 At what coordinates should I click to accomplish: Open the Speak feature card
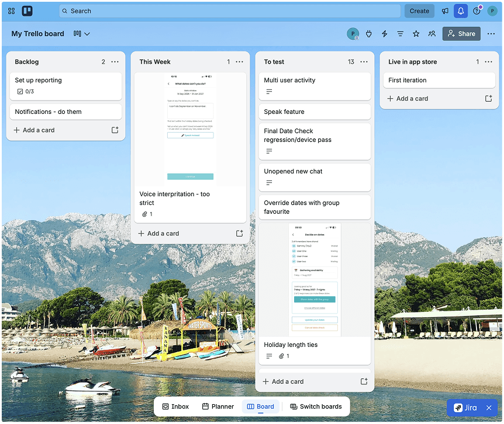[x=315, y=112]
